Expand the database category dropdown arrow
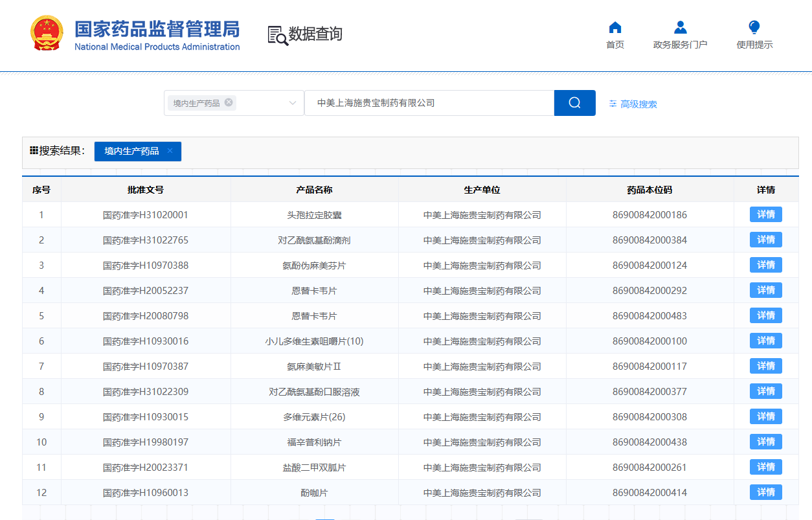This screenshot has height=520, width=812. [x=292, y=103]
